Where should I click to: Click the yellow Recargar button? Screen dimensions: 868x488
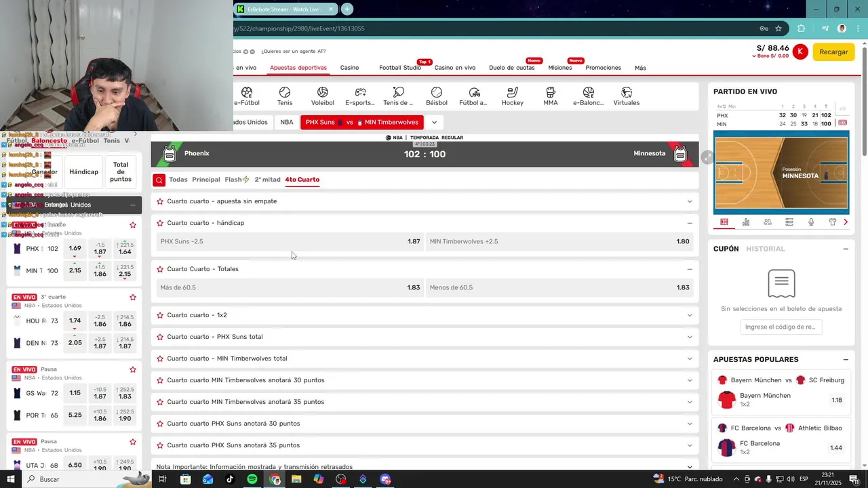pyautogui.click(x=833, y=52)
